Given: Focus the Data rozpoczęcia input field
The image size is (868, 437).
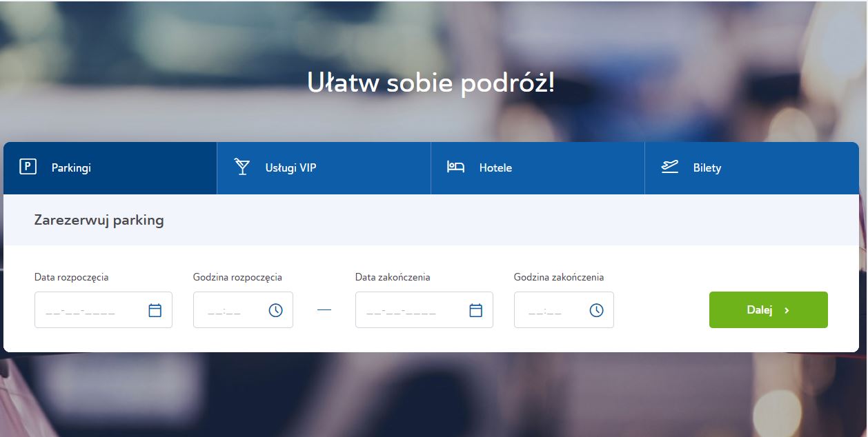Looking at the screenshot, I should tap(86, 310).
